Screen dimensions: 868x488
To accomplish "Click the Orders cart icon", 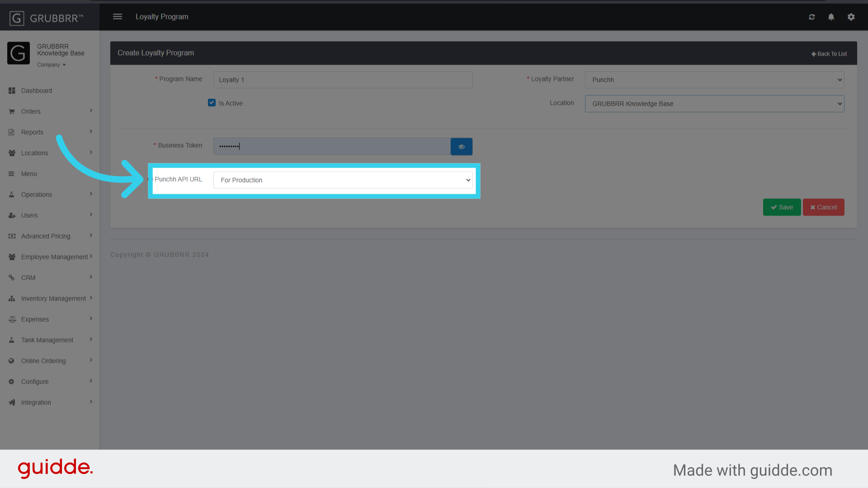I will pos(12,112).
